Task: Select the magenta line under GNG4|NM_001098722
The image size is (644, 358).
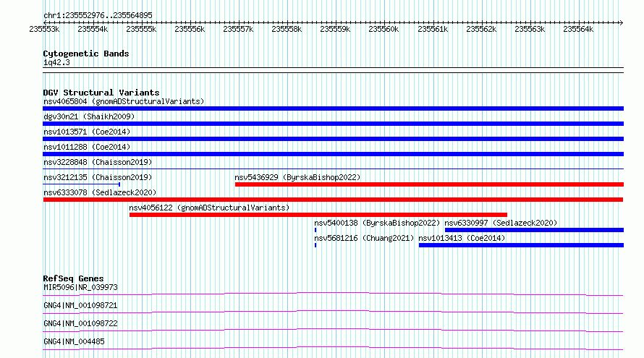Action: coord(333,330)
